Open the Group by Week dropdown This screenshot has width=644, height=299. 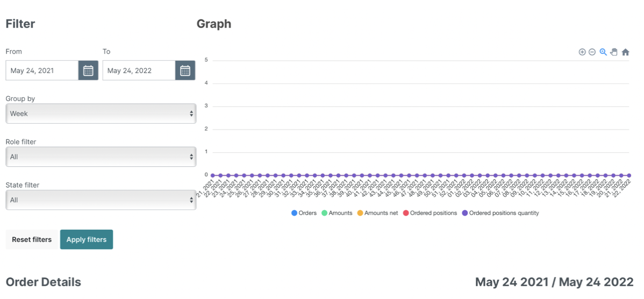coord(101,113)
